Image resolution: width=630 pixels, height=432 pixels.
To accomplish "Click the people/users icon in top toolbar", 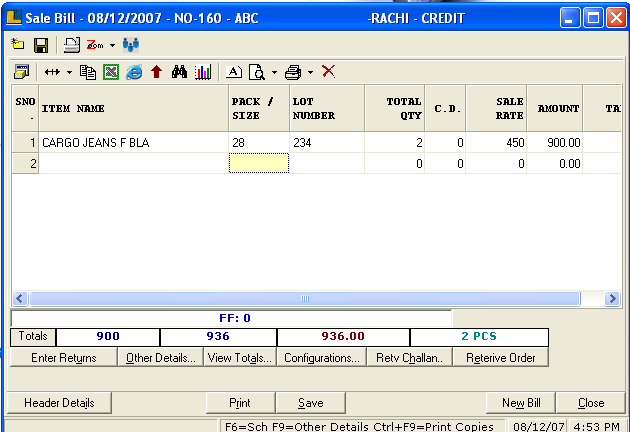I will coord(131,45).
